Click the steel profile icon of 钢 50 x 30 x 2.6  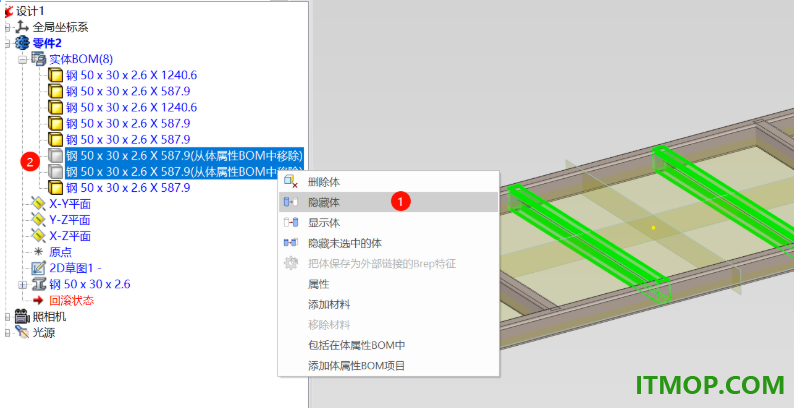point(39,284)
